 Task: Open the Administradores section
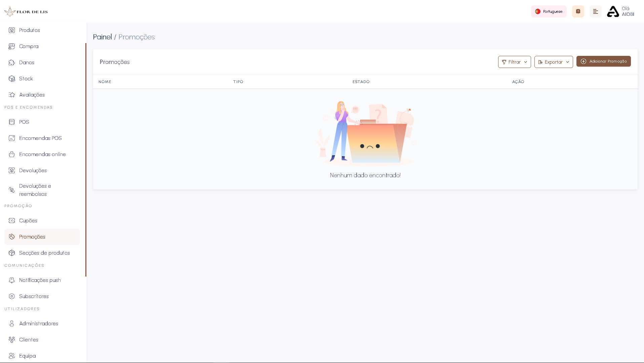pos(38,323)
